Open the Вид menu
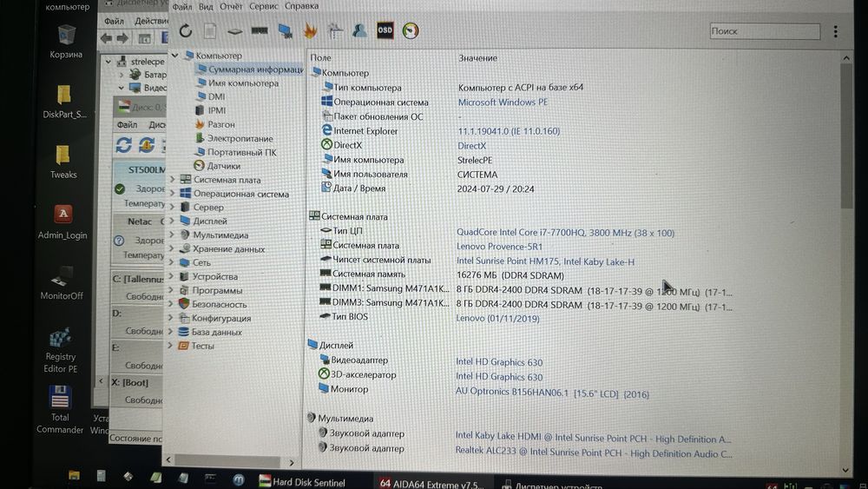Image resolution: width=868 pixels, height=489 pixels. pos(206,7)
